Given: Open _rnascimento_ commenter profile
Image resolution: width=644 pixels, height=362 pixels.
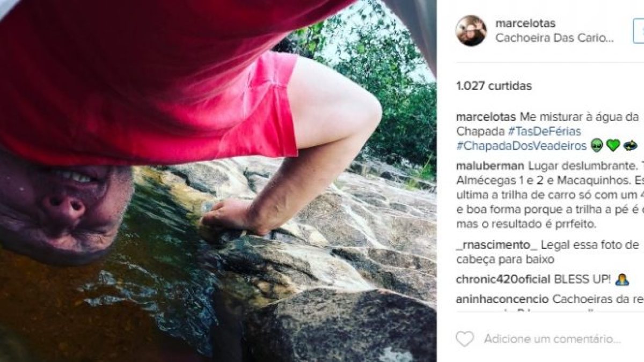Looking at the screenshot, I should click(496, 246).
